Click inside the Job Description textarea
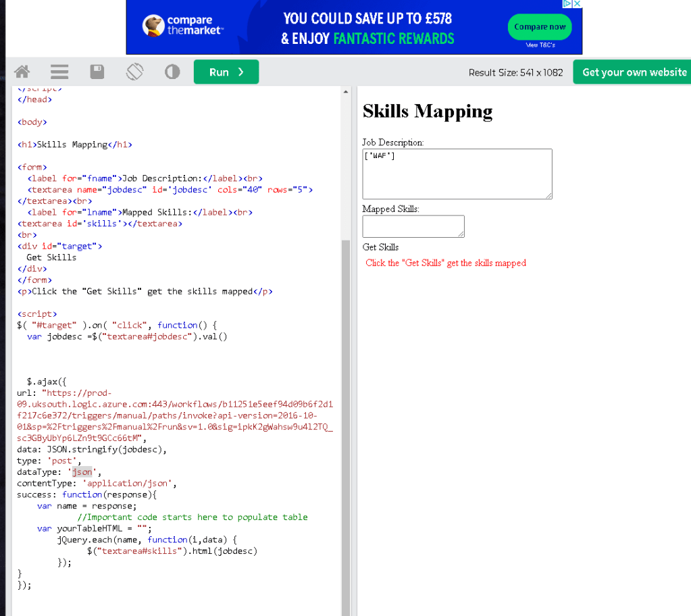Image resolution: width=691 pixels, height=616 pixels. tap(457, 174)
